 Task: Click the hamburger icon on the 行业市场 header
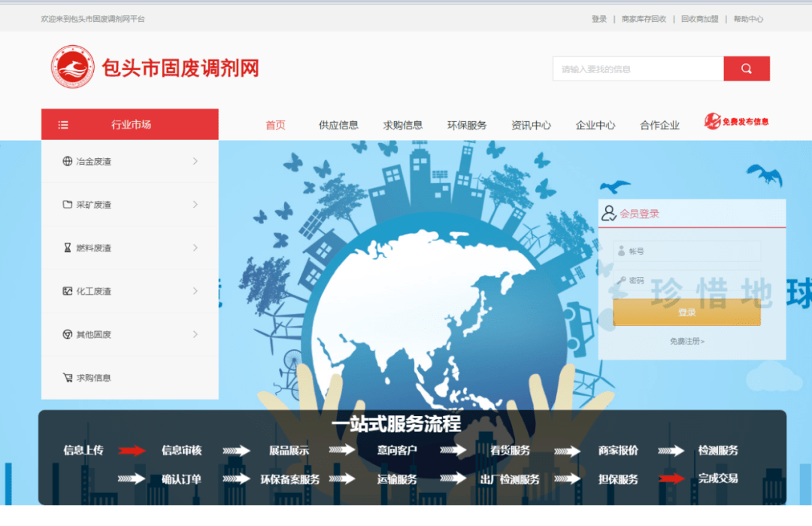pos(63,124)
